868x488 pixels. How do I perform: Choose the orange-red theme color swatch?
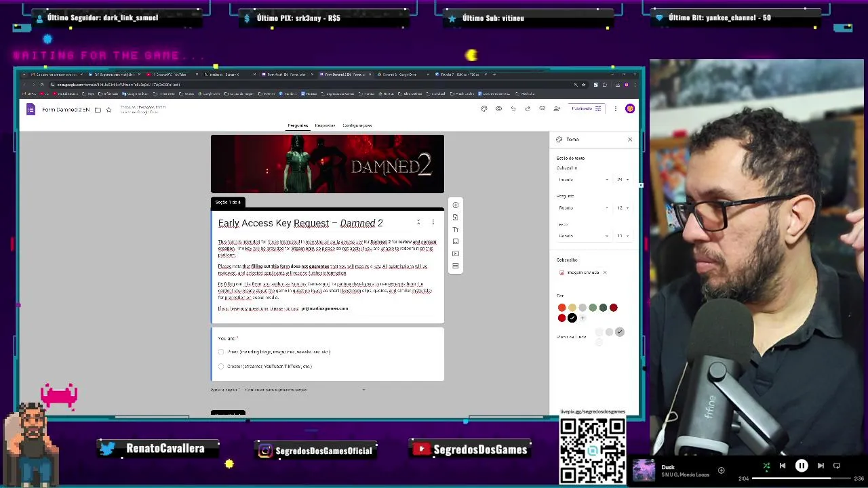click(561, 308)
